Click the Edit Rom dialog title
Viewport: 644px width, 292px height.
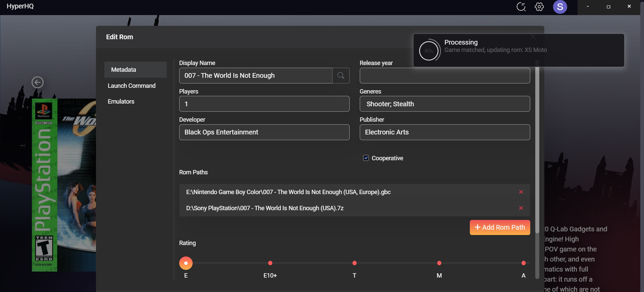pyautogui.click(x=119, y=37)
